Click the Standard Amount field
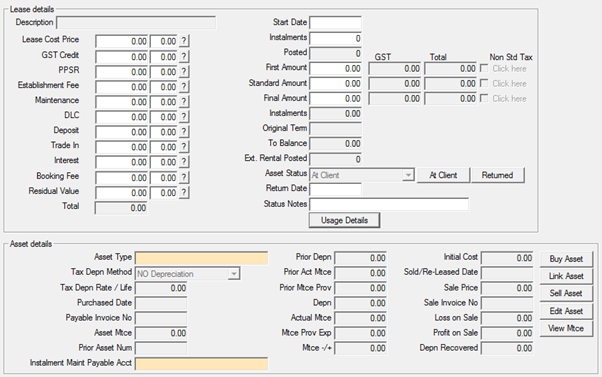The image size is (602, 377). click(x=335, y=83)
